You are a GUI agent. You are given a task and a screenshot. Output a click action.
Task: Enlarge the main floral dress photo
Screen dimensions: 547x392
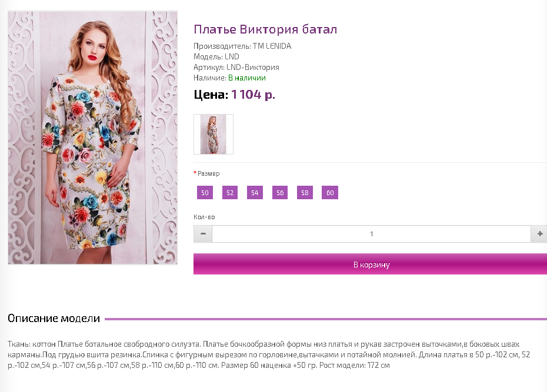coord(92,138)
